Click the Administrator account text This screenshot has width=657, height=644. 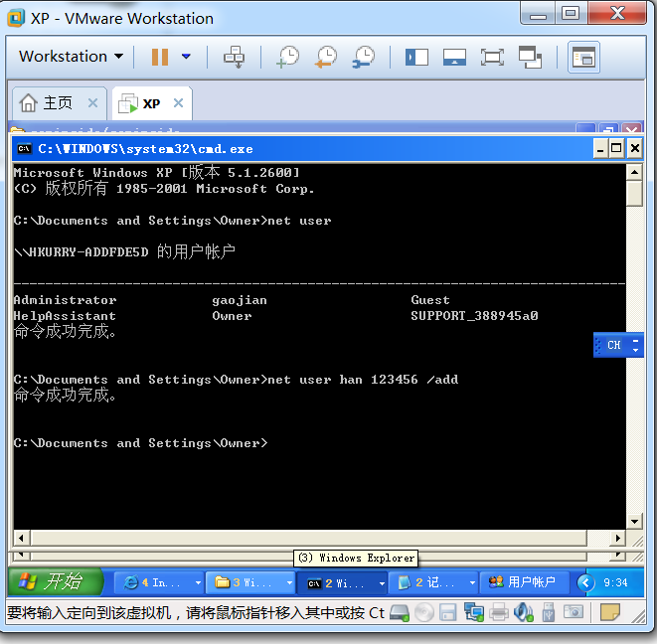65,300
